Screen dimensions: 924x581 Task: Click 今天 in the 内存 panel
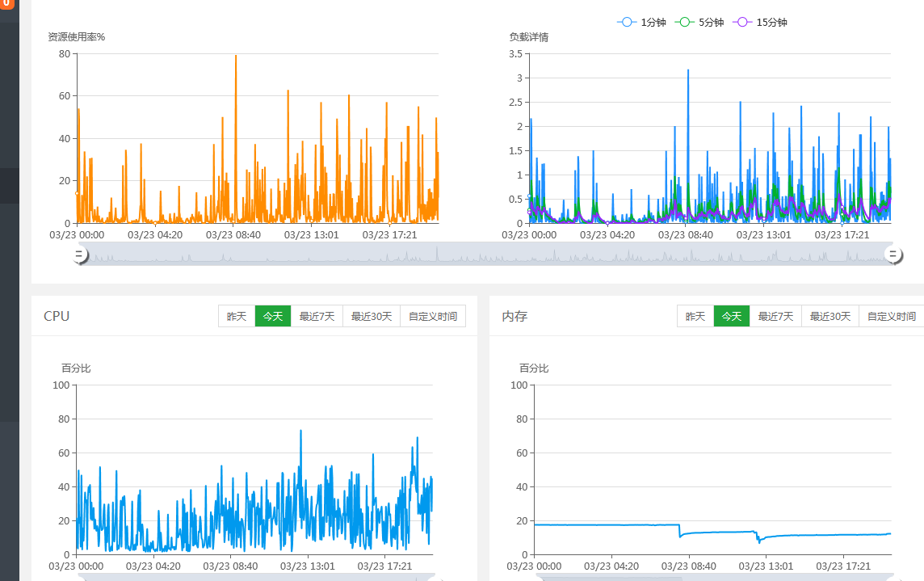(x=731, y=317)
